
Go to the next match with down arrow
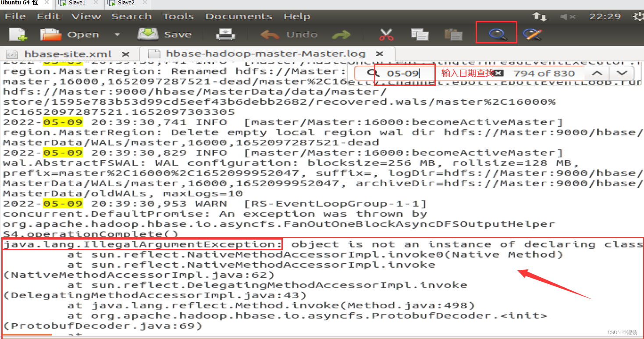pos(622,73)
